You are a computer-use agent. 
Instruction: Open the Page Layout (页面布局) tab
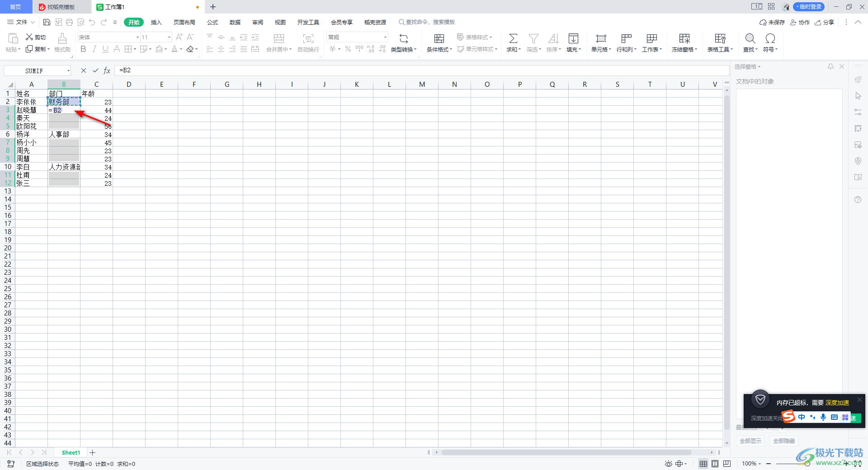[x=184, y=22]
